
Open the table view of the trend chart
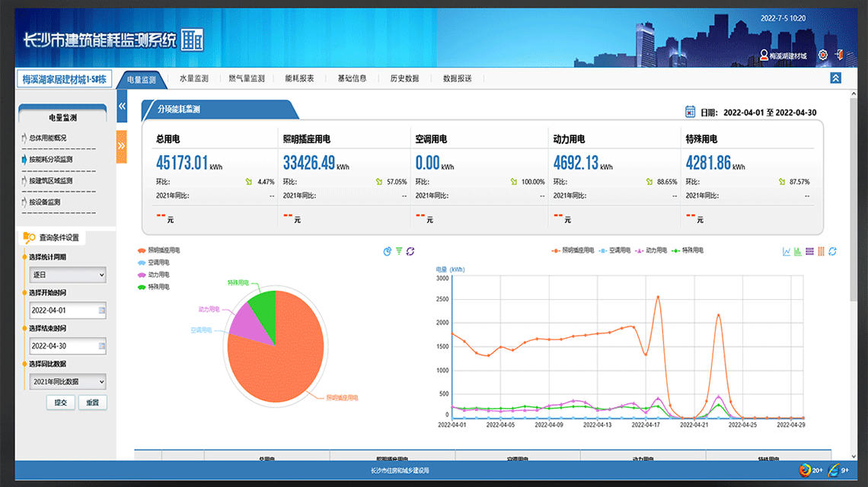(809, 251)
